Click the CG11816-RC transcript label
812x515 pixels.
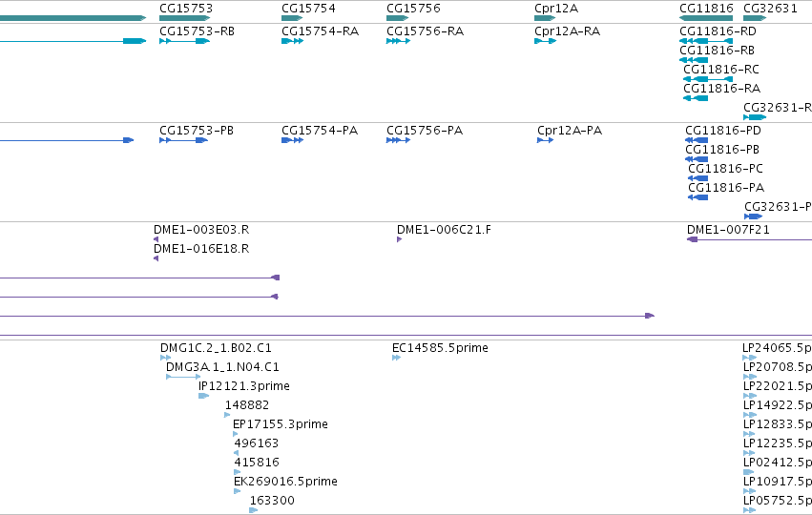[x=720, y=70]
